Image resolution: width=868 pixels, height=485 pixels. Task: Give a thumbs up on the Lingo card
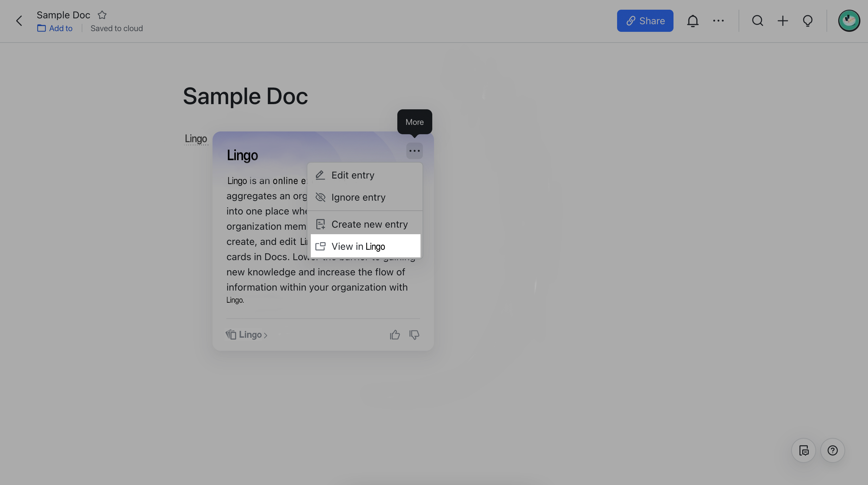coord(395,335)
